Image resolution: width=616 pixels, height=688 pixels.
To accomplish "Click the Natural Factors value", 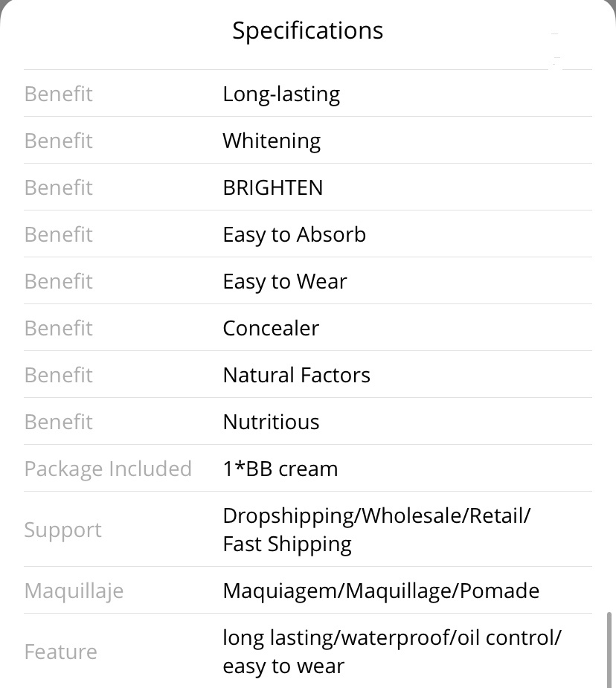I will pyautogui.click(x=297, y=375).
